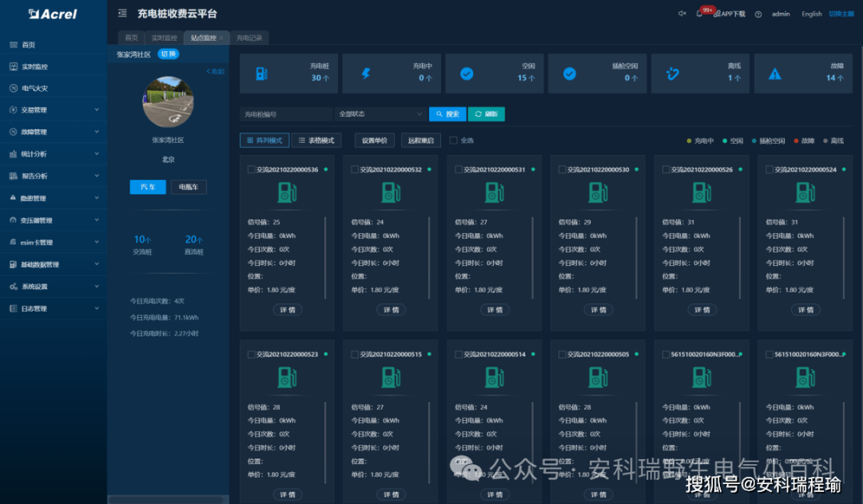Image resolution: width=863 pixels, height=504 pixels.
Task: Tick checkbox of card 交流20210220000530
Action: [x=562, y=169]
